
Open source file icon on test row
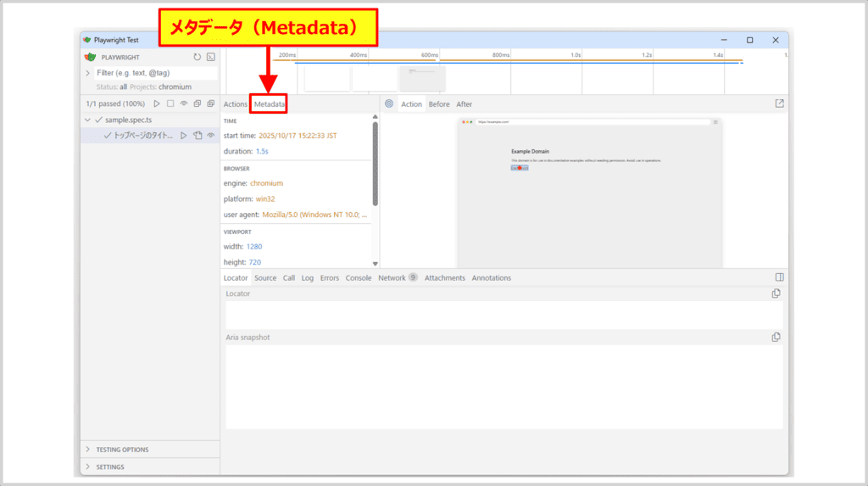tap(198, 136)
